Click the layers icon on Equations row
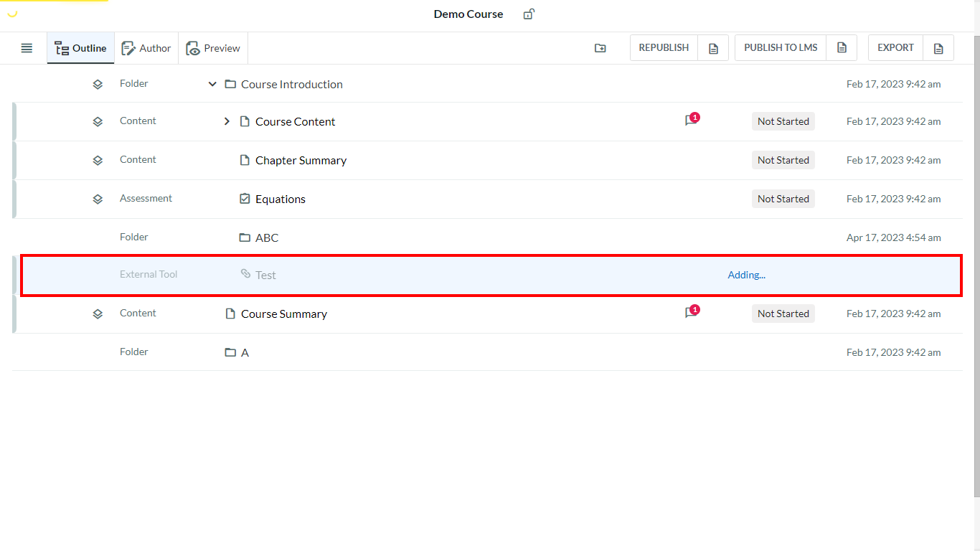980x551 pixels. (x=98, y=199)
